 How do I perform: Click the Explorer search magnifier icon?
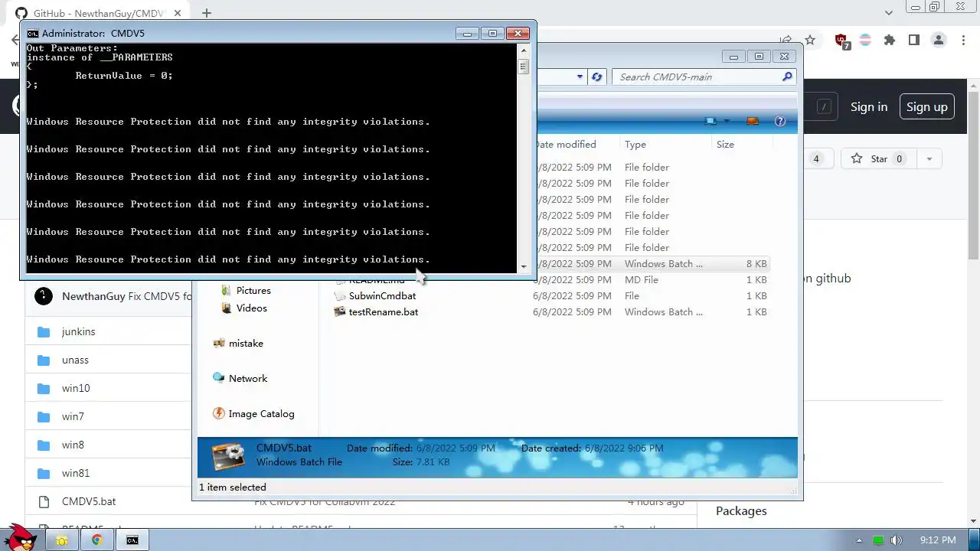pos(787,77)
